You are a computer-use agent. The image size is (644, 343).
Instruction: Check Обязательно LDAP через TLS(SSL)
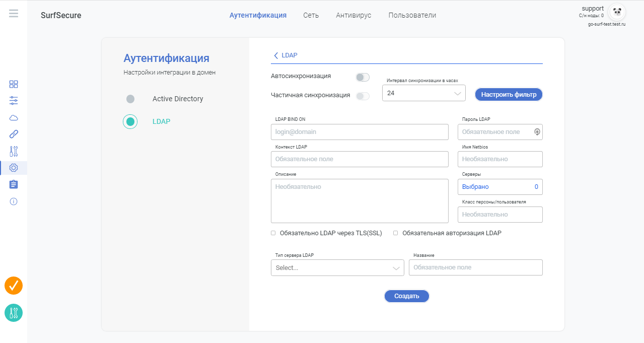pyautogui.click(x=273, y=233)
